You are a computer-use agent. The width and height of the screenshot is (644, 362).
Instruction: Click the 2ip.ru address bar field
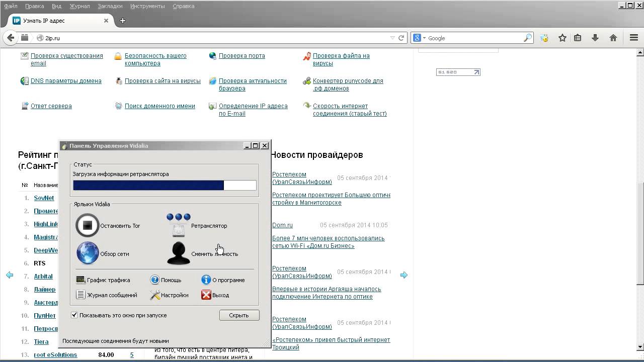[216, 38]
